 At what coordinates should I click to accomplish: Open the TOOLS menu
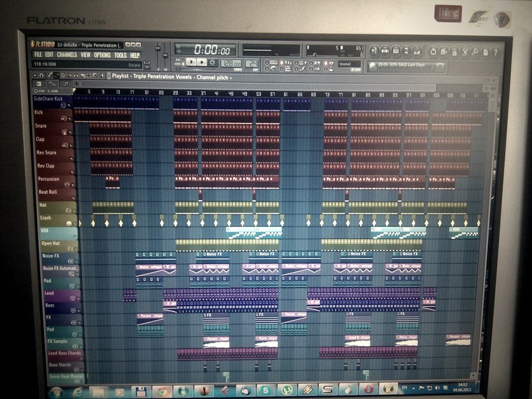pyautogui.click(x=121, y=55)
